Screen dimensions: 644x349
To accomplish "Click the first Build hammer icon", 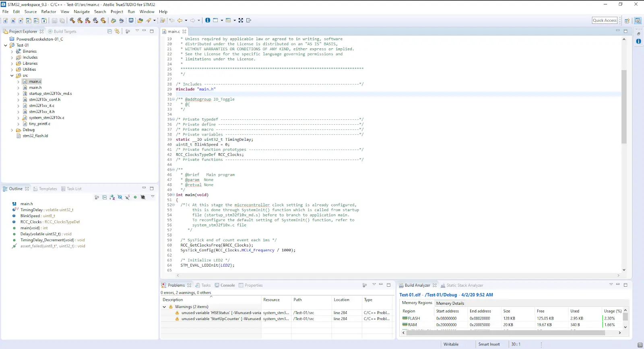I will 72,21.
